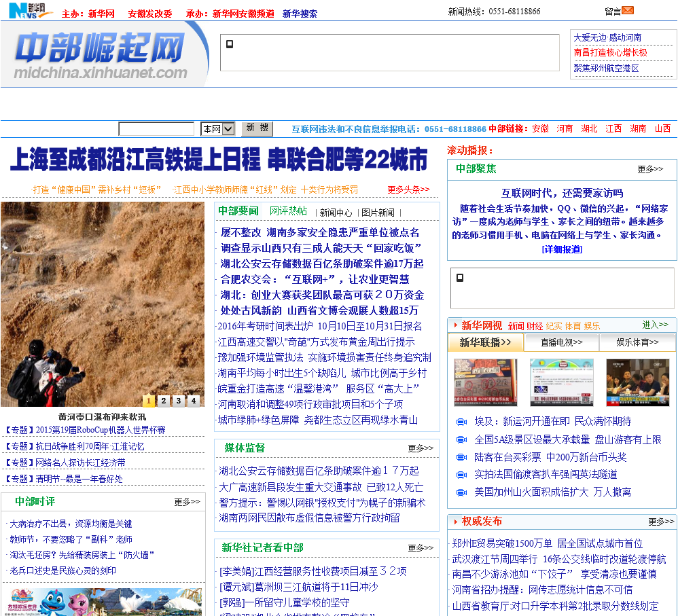
Task: Click 新华搜索 in the top bar
Action: pos(300,14)
